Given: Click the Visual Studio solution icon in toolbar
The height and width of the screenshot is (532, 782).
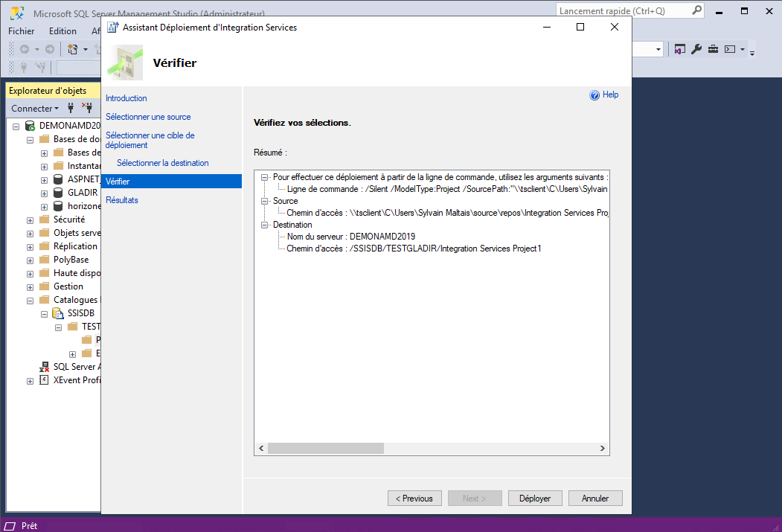Looking at the screenshot, I should 680,49.
